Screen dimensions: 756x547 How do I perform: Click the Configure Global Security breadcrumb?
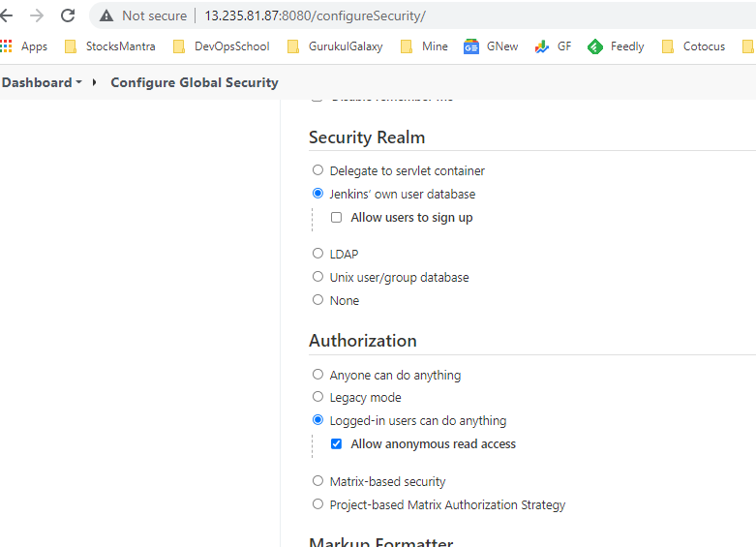coord(195,82)
